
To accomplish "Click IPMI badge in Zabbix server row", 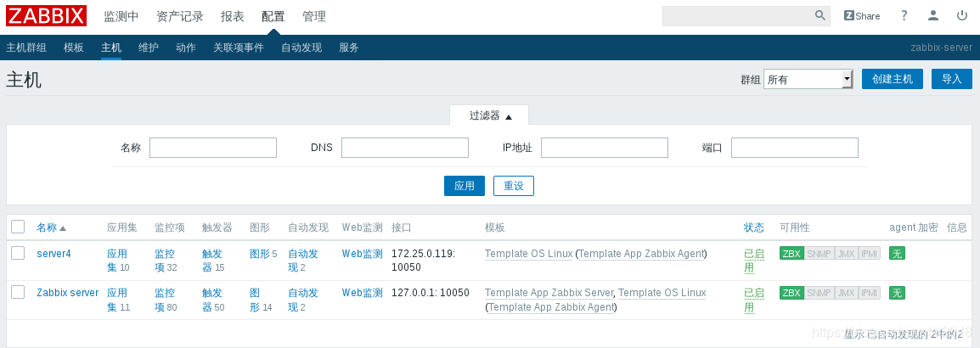I will click(x=870, y=292).
